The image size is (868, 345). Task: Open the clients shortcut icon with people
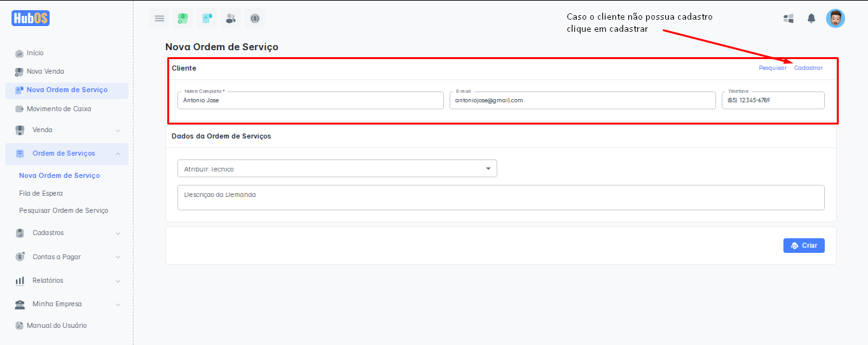point(231,18)
